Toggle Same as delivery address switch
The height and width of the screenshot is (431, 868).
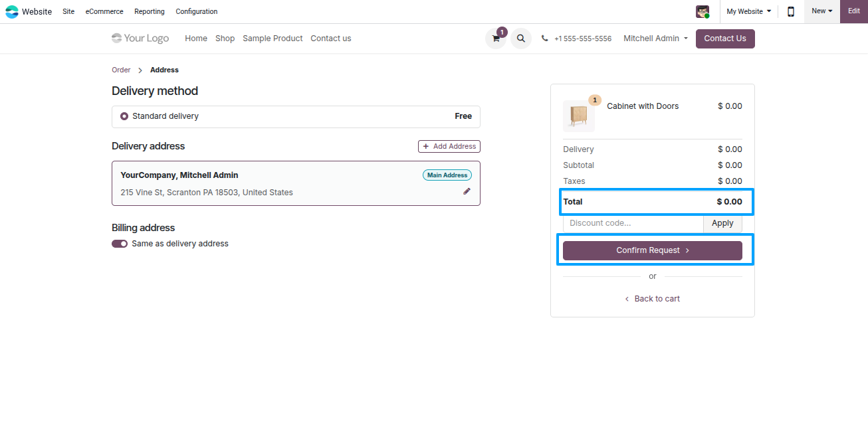tap(120, 244)
